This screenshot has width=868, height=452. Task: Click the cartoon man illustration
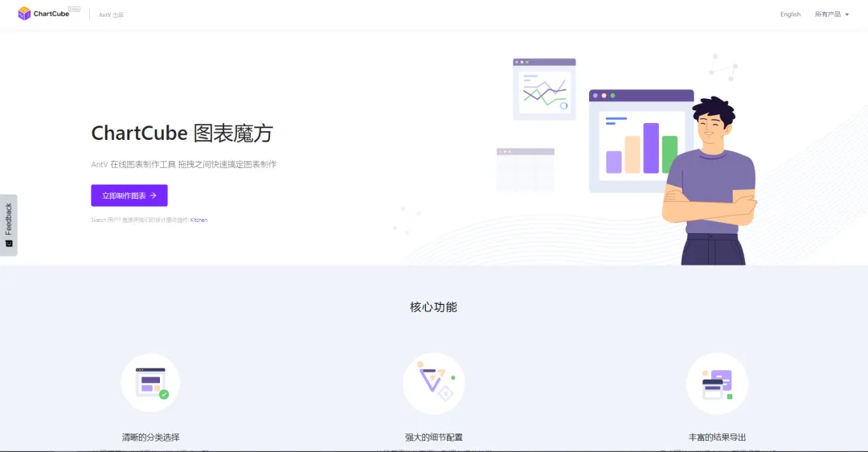point(710,181)
